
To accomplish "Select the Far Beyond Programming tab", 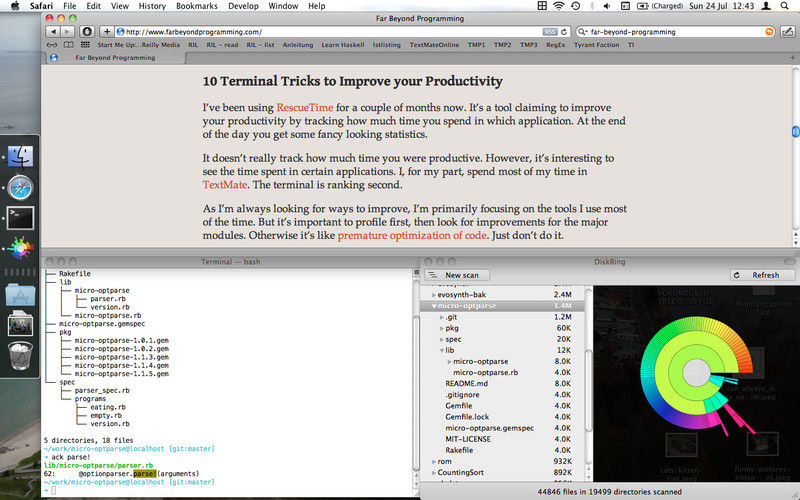I will pyautogui.click(x=115, y=58).
